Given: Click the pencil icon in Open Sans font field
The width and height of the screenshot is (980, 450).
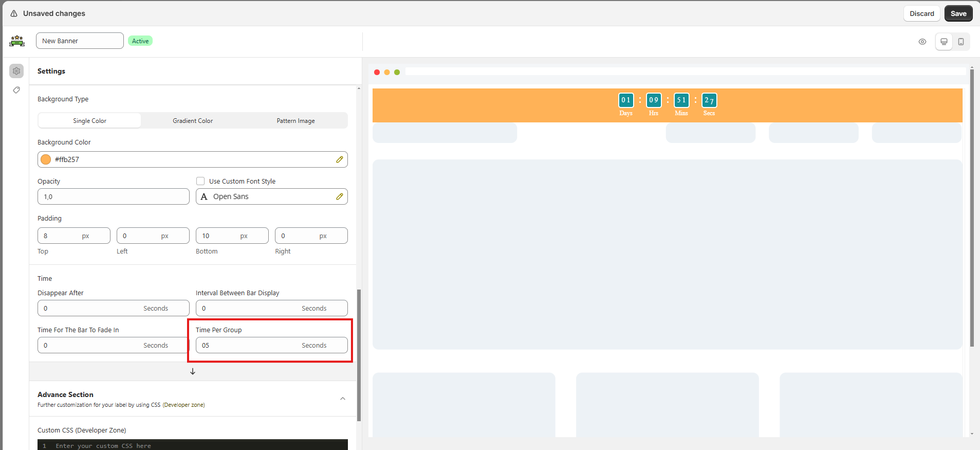Looking at the screenshot, I should point(339,196).
